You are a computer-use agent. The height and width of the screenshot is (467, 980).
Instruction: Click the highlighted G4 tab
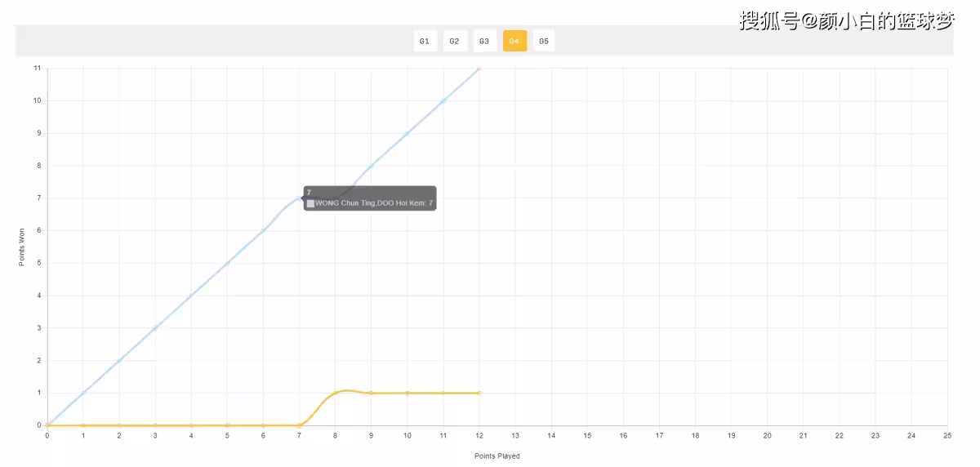click(514, 41)
